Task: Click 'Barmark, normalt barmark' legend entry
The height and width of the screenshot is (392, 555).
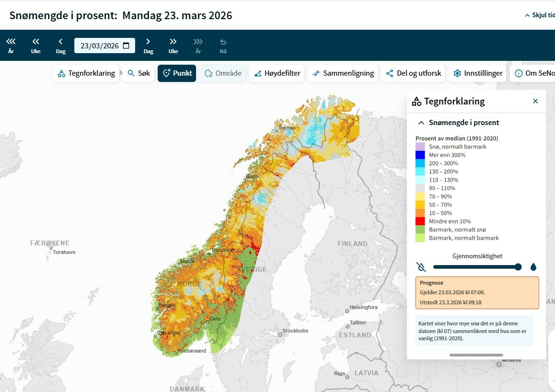Action: pyautogui.click(x=463, y=238)
